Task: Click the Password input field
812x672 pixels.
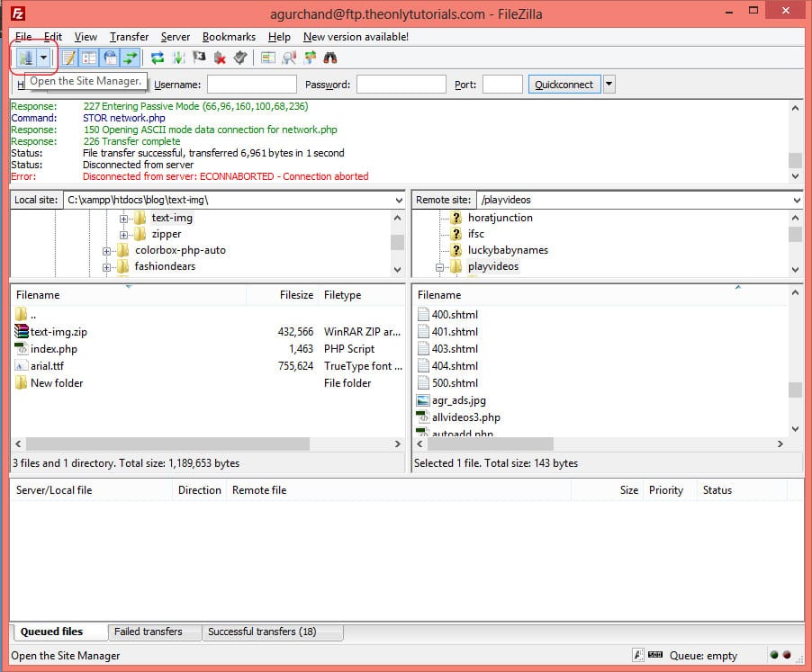Action: point(401,85)
